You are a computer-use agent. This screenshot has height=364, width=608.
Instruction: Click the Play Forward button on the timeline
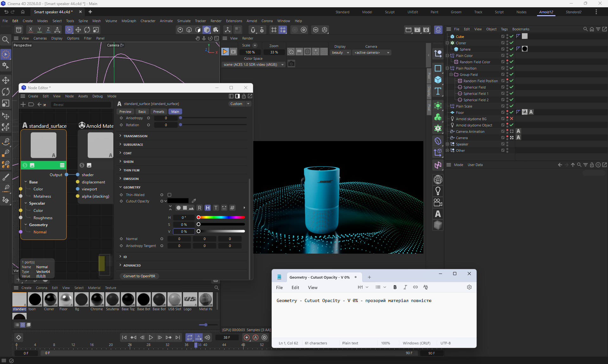tap(151, 337)
